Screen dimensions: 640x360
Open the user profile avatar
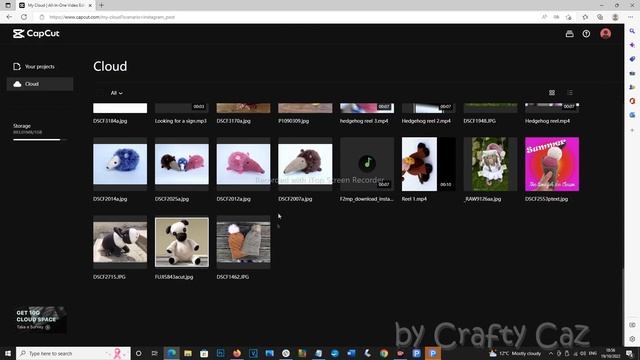(605, 33)
